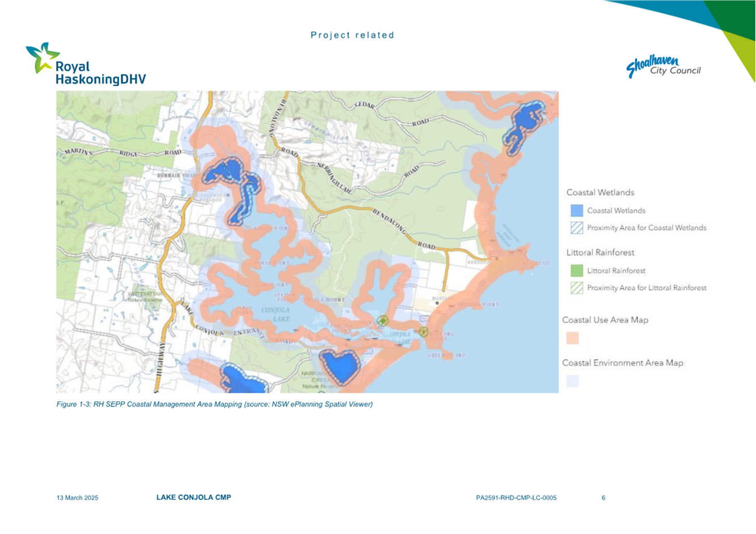Screen dimensions: 756x534
Task: Click the Figure 1-3 caption text
Action: 214,405
